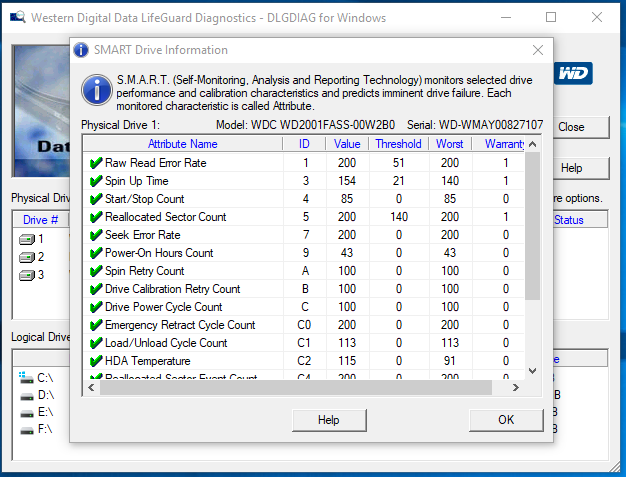Select physical drive 3 icon in main window

pyautogui.click(x=27, y=275)
